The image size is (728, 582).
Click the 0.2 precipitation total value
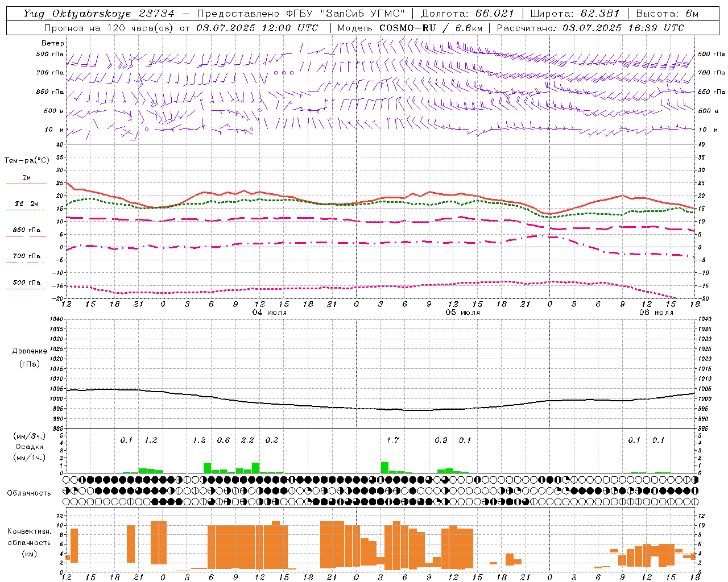click(272, 440)
